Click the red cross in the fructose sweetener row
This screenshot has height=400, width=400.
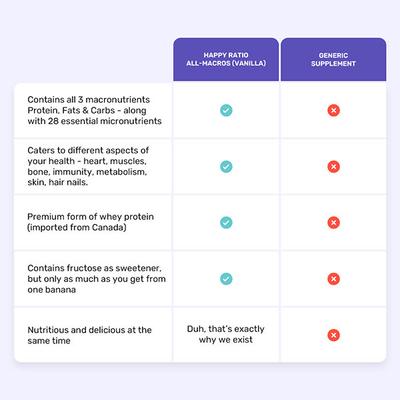pyautogui.click(x=333, y=279)
